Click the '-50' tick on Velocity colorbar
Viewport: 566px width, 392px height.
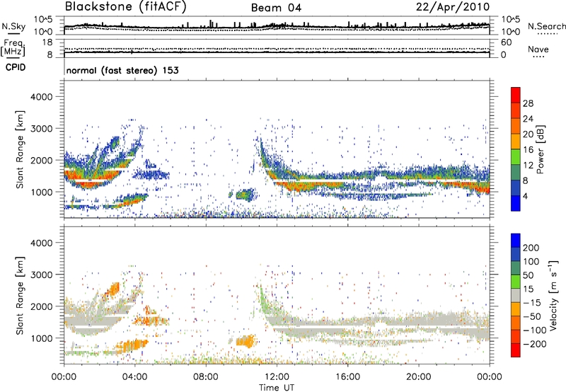[531, 316]
